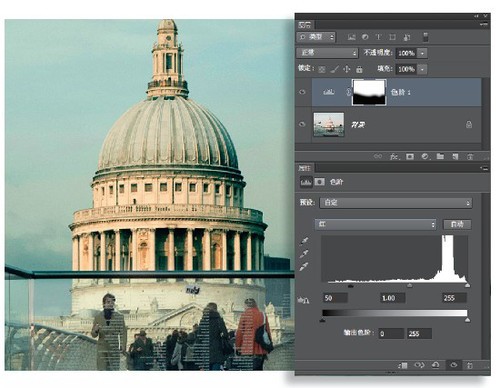The height and width of the screenshot is (388, 500).
Task: Click the shadow input field showing 50
Action: [335, 298]
